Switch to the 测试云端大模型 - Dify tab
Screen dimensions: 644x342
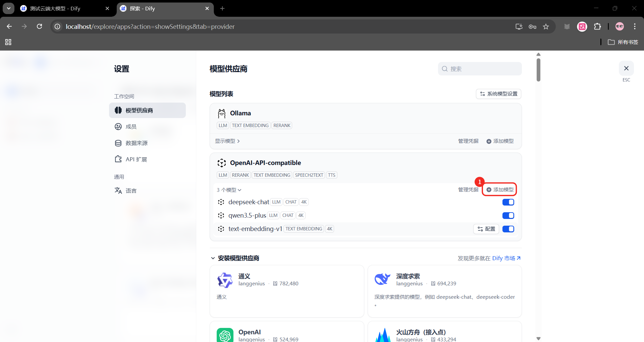click(x=55, y=8)
